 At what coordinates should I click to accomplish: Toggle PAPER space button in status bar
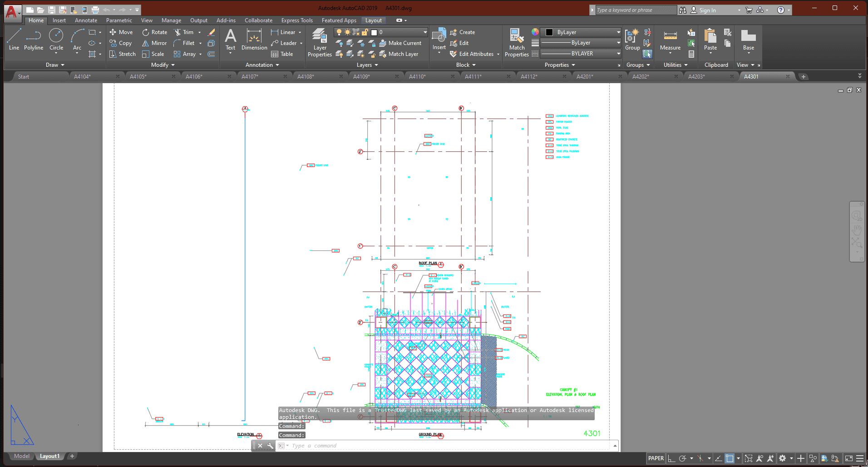point(656,458)
